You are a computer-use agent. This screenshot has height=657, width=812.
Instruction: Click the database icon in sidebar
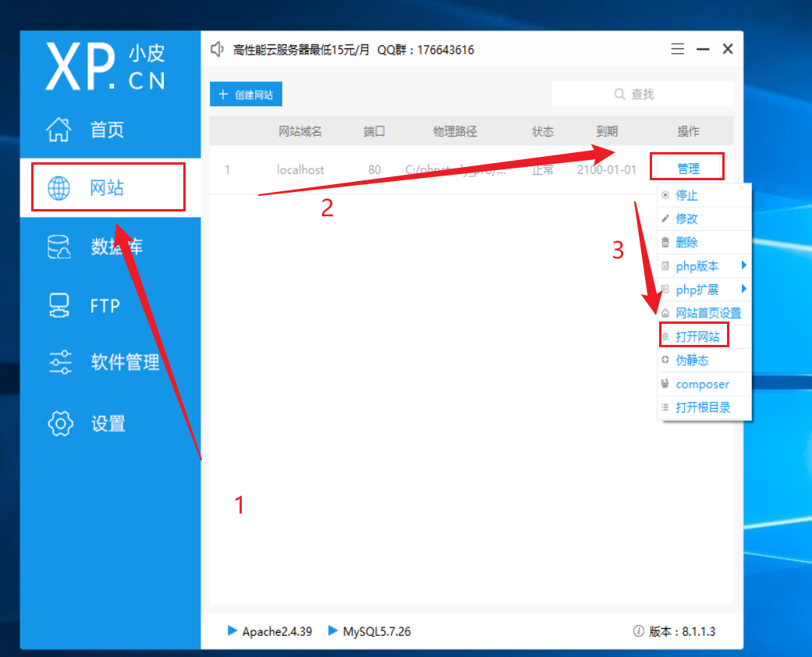pos(59,247)
